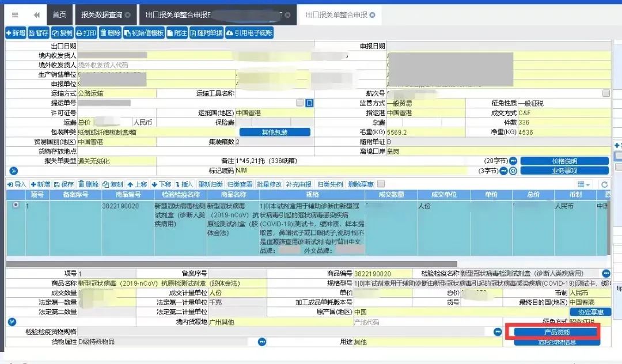
Task: Switch to the 首页 tab
Action: [59, 15]
